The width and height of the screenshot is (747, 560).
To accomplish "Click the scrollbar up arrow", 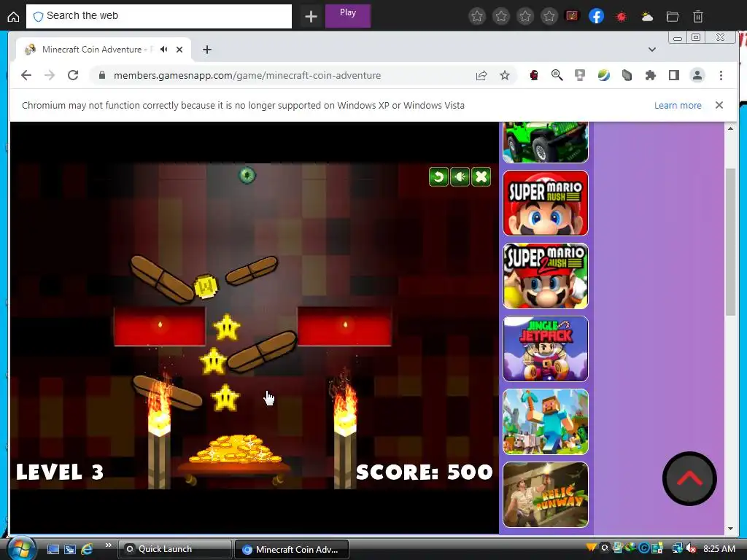I will pos(730,128).
